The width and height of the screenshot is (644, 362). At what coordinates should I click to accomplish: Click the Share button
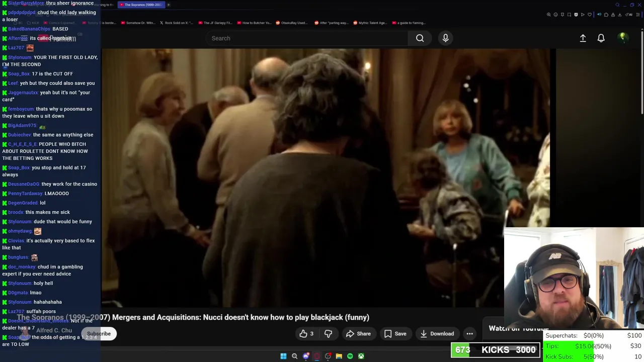(x=358, y=333)
